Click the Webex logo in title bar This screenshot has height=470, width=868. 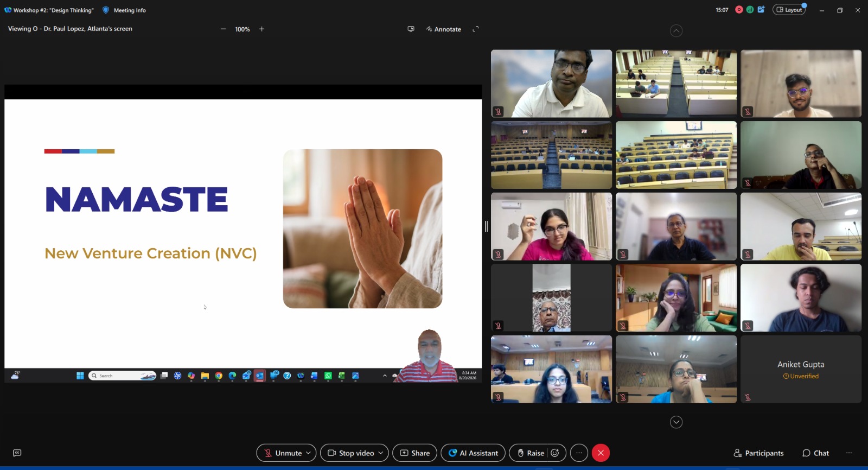(x=8, y=10)
